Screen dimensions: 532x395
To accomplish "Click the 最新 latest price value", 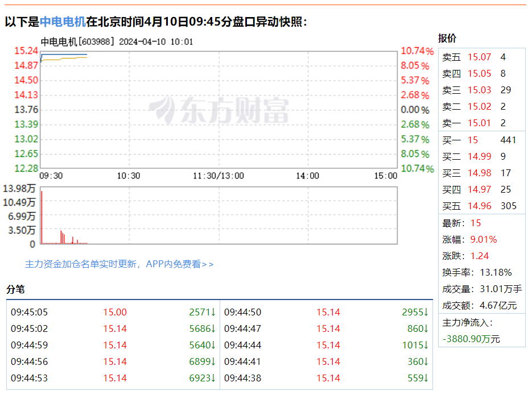I will pyautogui.click(x=476, y=223).
